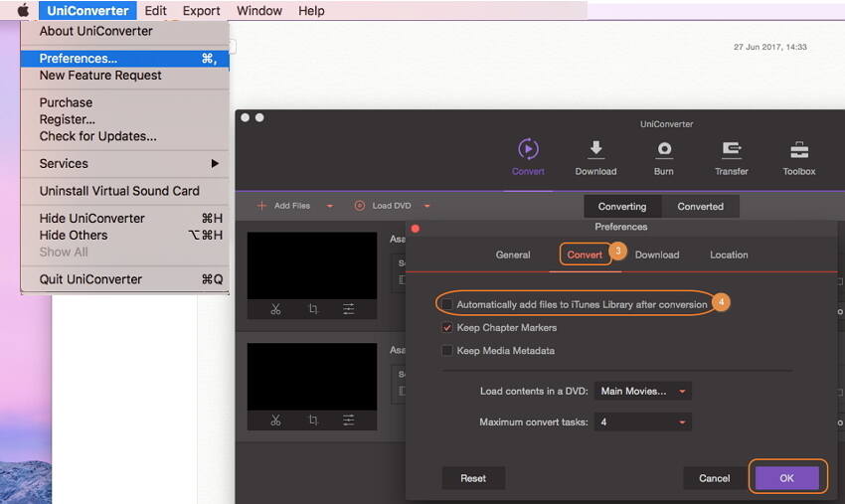Click the Add Files button label
Viewport: 845px width, 504px height.
tap(291, 206)
